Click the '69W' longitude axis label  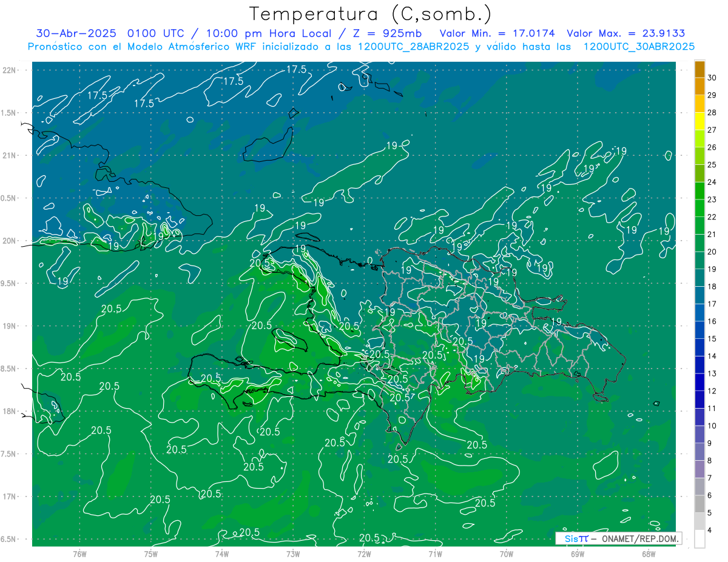578,554
